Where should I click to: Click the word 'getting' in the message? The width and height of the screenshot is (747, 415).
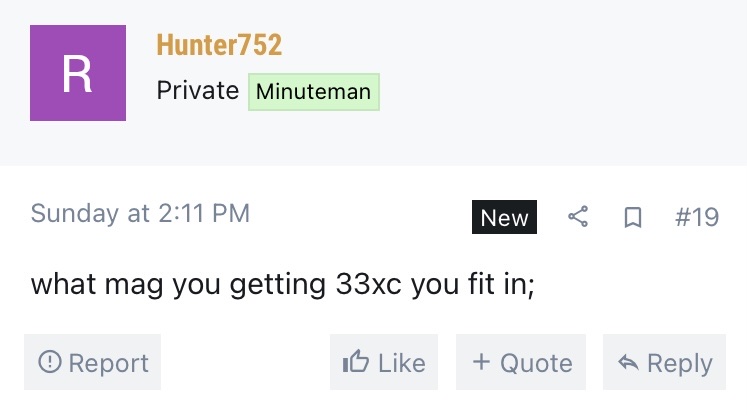(278, 285)
